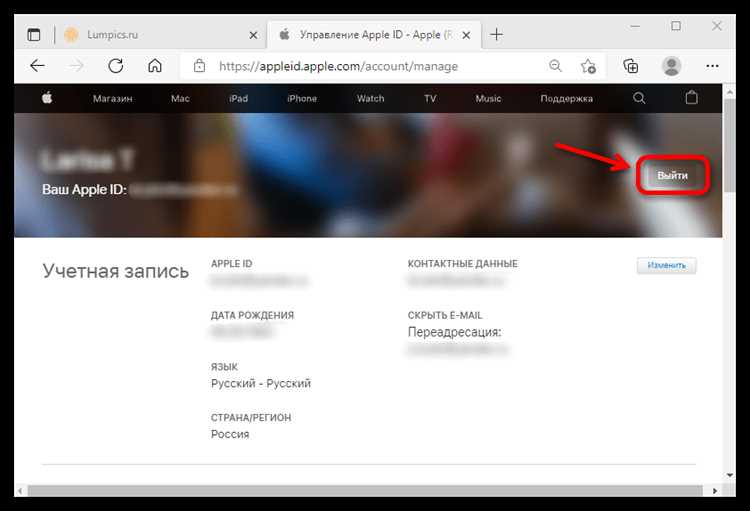Click the horizontal scrollbar right arrow
The height and width of the screenshot is (511, 750).
[x=715, y=491]
